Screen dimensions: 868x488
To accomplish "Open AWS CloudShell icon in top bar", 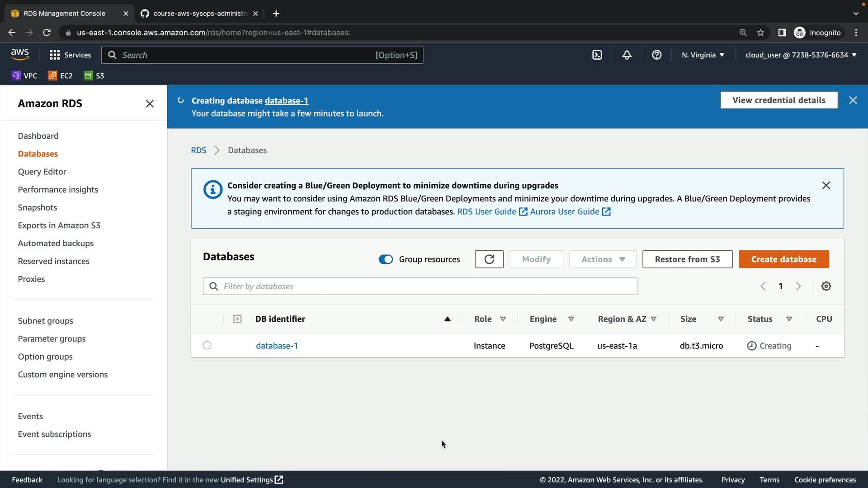I will (597, 55).
